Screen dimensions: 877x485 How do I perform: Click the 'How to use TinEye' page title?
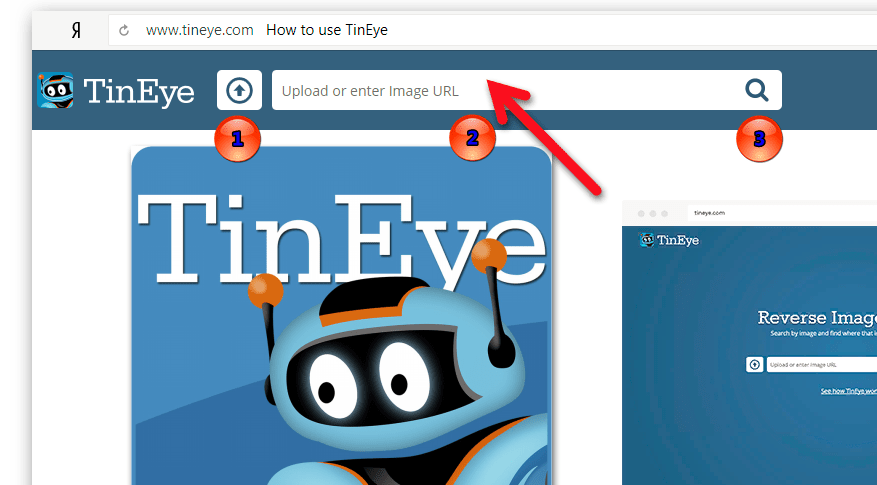[x=326, y=30]
